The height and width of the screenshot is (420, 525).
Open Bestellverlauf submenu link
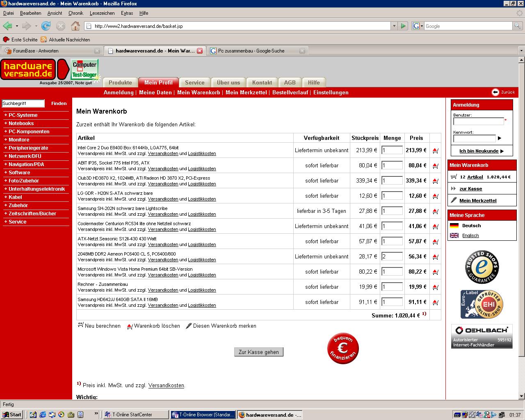pyautogui.click(x=290, y=92)
